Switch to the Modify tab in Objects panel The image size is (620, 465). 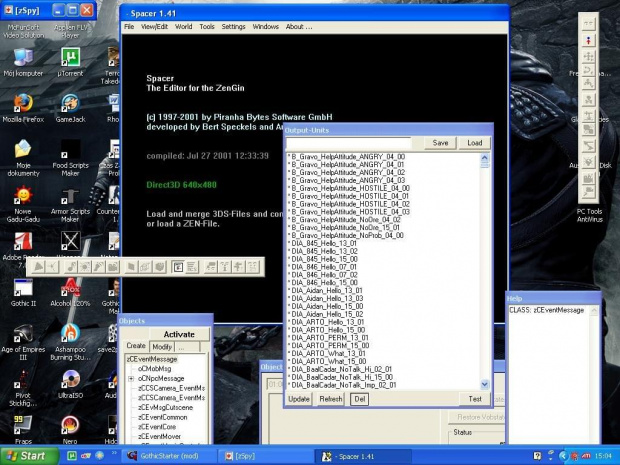(x=162, y=347)
